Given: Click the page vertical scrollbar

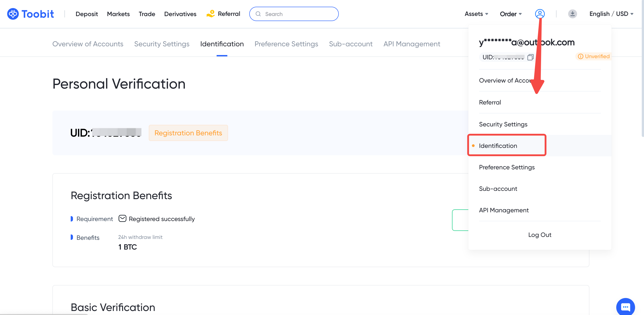Looking at the screenshot, I should coord(642,69).
